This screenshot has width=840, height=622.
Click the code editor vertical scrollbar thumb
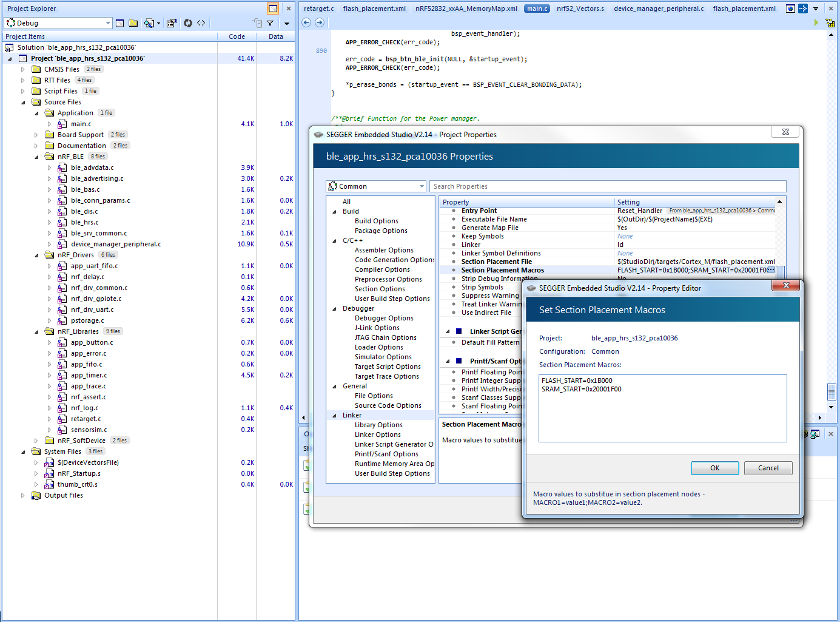[831, 391]
